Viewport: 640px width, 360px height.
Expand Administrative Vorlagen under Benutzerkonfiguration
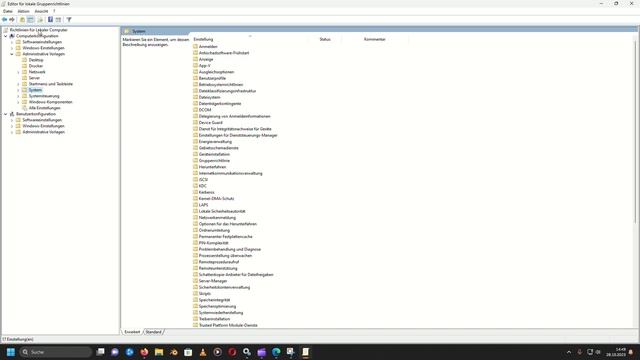[x=12, y=132]
